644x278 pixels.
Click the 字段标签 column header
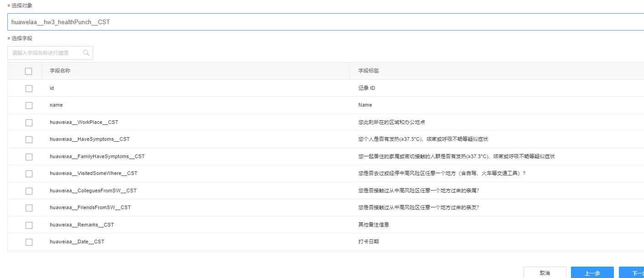click(x=368, y=71)
